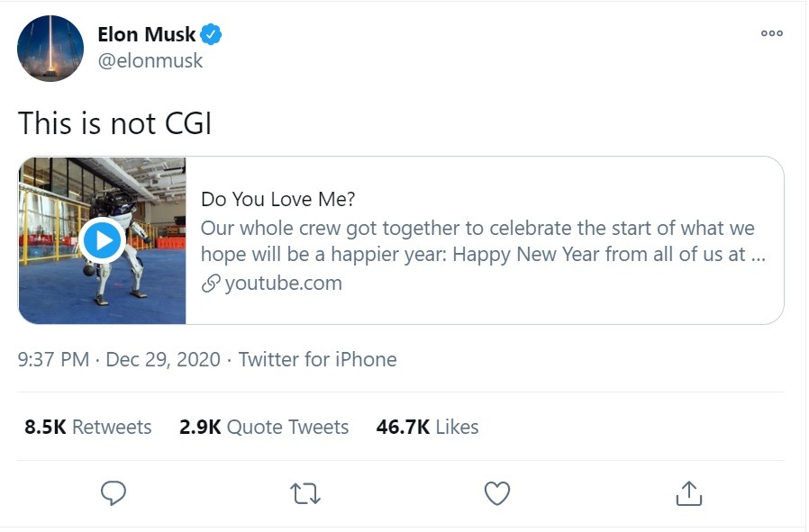Click the reply speech bubble icon
Viewport: 809px width, 532px height.
pos(113,493)
